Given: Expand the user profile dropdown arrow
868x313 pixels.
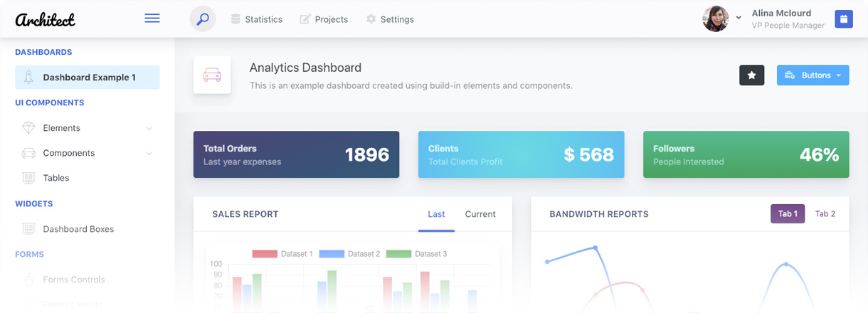Looking at the screenshot, I should point(739,18).
